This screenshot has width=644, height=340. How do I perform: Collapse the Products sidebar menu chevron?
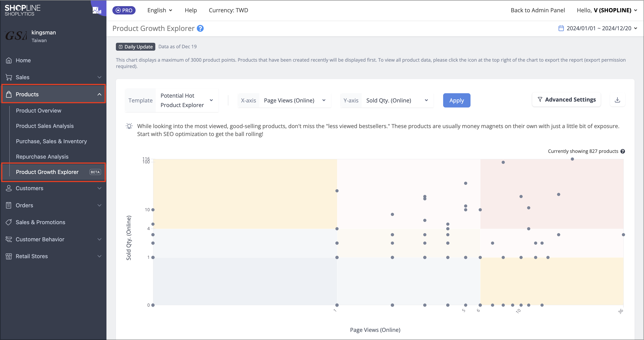point(99,94)
